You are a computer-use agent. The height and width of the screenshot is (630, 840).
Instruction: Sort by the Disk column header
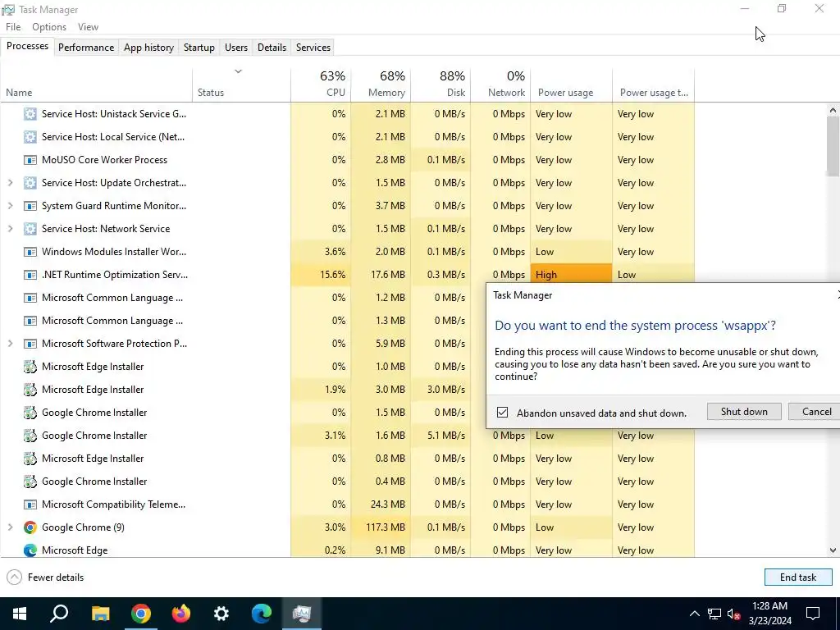[441, 84]
